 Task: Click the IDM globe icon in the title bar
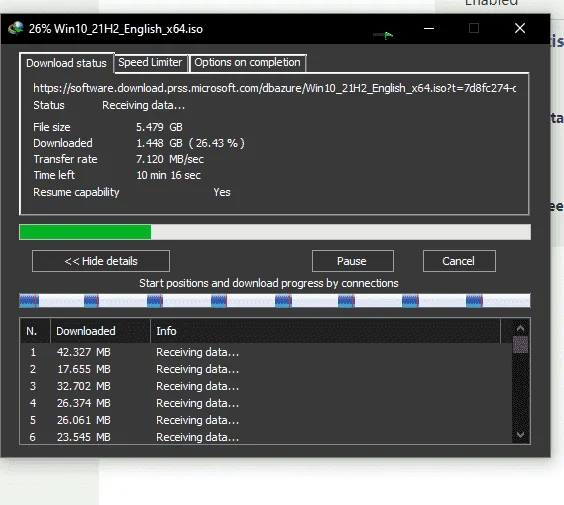16,28
